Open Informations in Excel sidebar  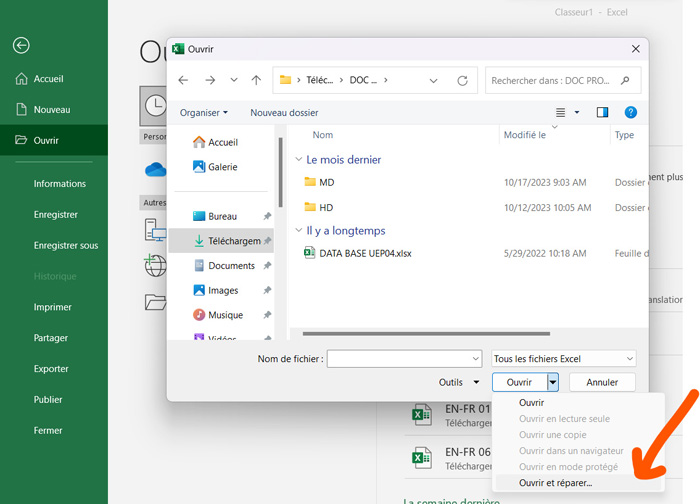59,184
